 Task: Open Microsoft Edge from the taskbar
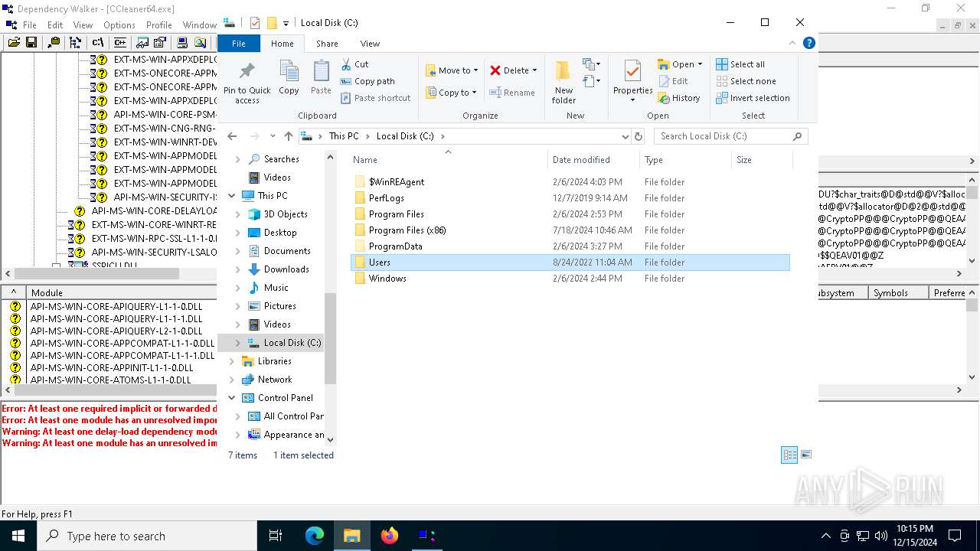pyautogui.click(x=315, y=536)
